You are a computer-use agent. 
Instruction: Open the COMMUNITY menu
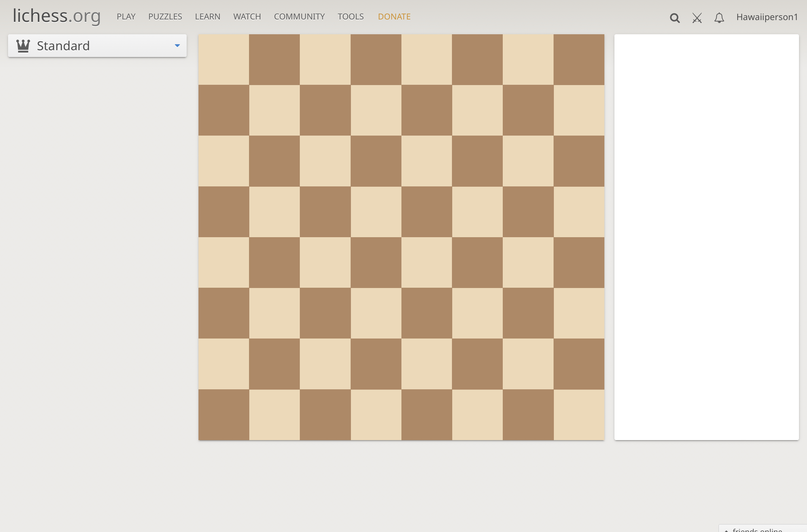click(x=299, y=17)
